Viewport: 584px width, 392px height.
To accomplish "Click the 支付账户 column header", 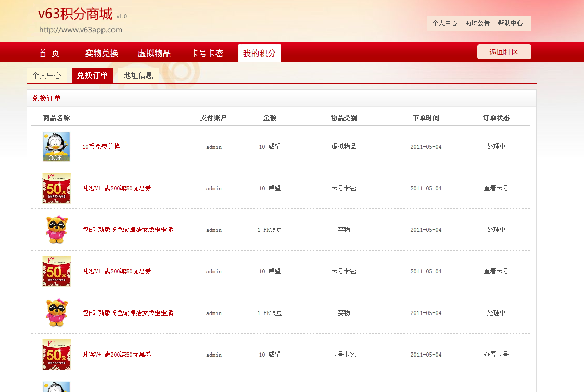I will 213,118.
